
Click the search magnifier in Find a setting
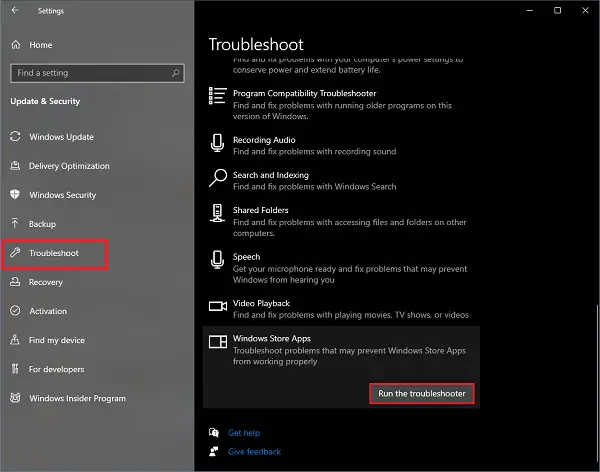[x=176, y=73]
